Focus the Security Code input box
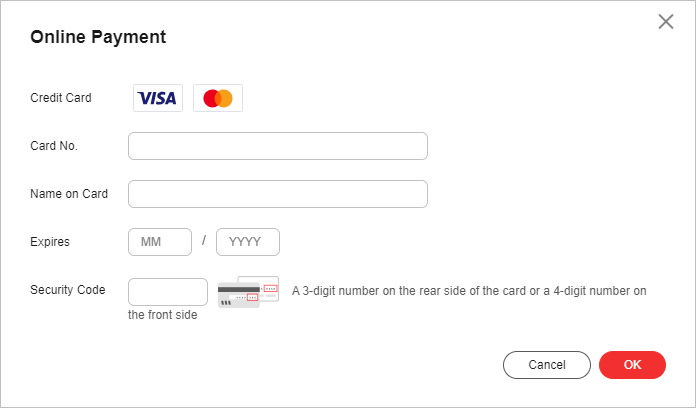Image resolution: width=696 pixels, height=408 pixels. coord(168,292)
